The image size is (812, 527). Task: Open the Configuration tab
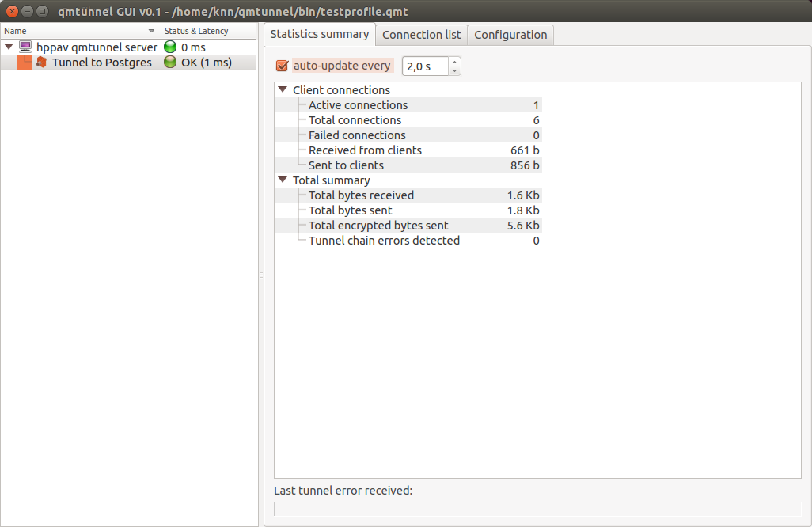click(x=510, y=35)
